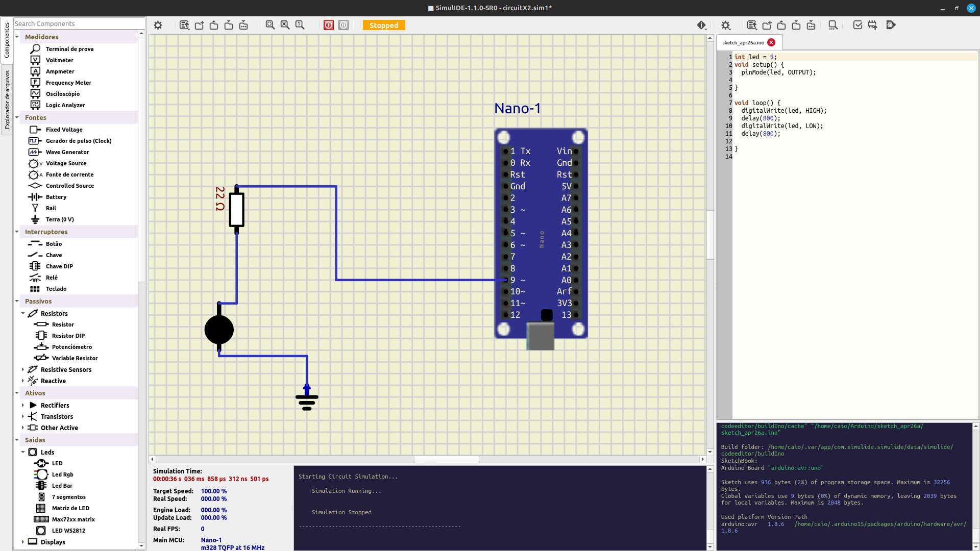The width and height of the screenshot is (980, 551).
Task: Select the Logic Analyzer component
Action: point(65,105)
